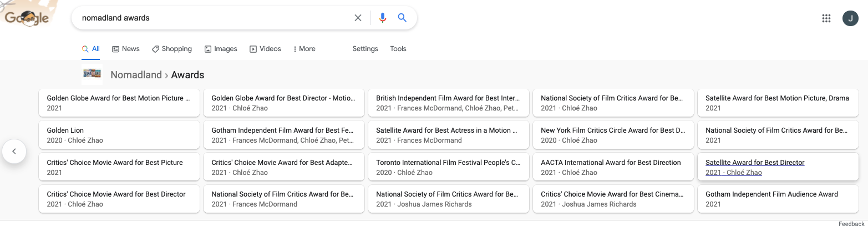
Task: Click the Awards breadcrumb heading
Action: (x=187, y=74)
